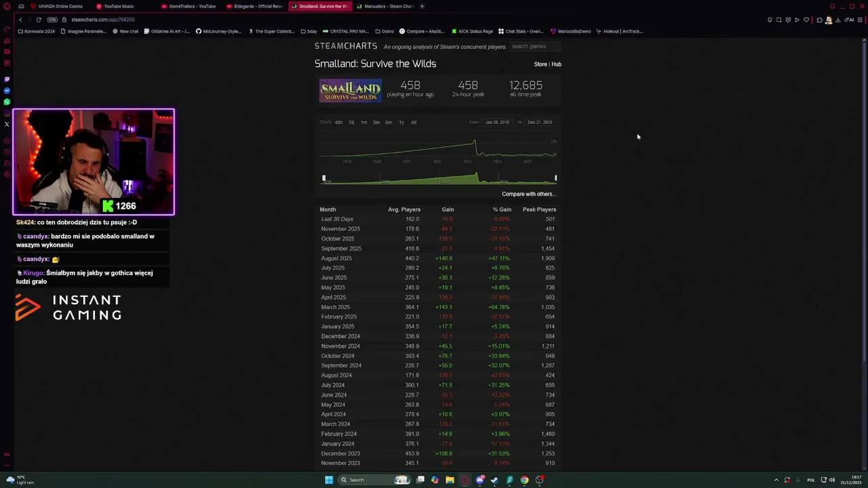Open the Hub link for Smalland
Viewport: 868px width, 488px height.
[x=556, y=64]
